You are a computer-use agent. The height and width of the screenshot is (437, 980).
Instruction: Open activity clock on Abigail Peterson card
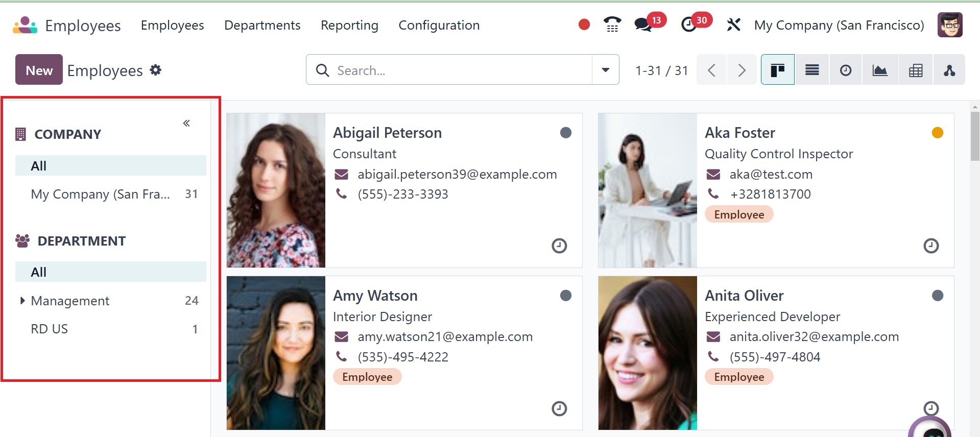559,246
